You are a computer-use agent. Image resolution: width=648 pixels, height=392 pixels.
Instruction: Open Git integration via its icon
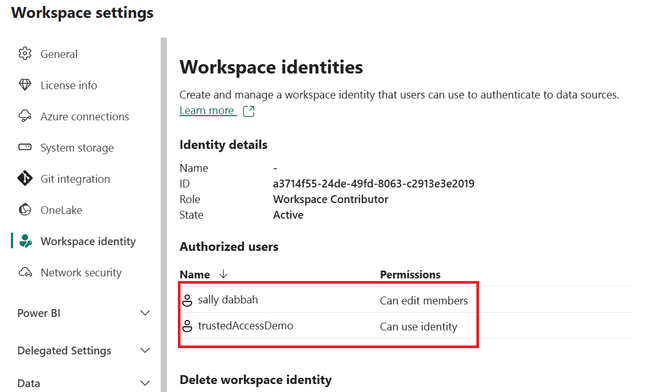pyautogui.click(x=25, y=178)
